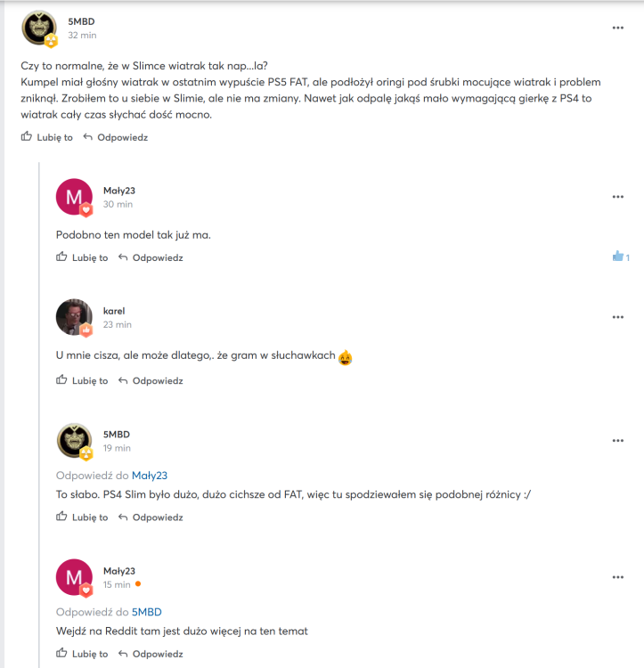This screenshot has height=668, width=644.
Task: Open options menu for 5MBD's original post
Action: click(x=617, y=28)
